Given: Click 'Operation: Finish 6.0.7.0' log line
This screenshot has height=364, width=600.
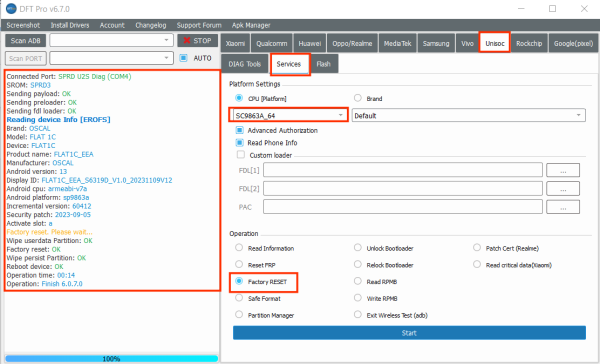Looking at the screenshot, I should click(44, 284).
